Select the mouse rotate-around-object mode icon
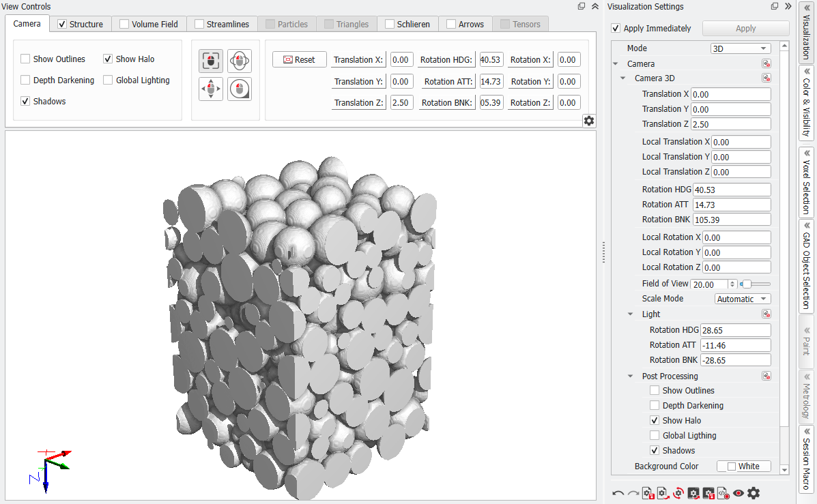The height and width of the screenshot is (504, 817). pyautogui.click(x=240, y=61)
